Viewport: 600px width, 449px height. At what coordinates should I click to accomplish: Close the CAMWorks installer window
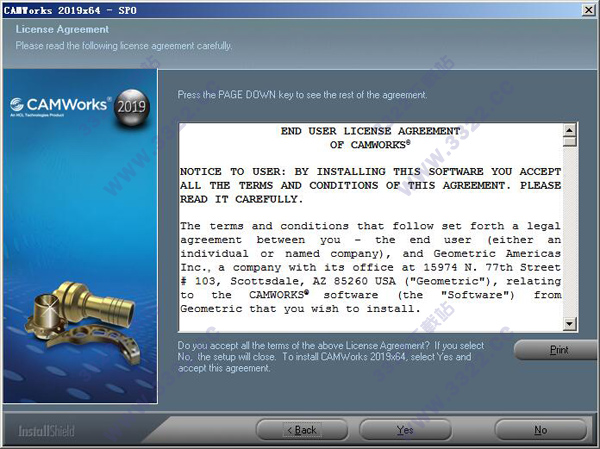589,10
